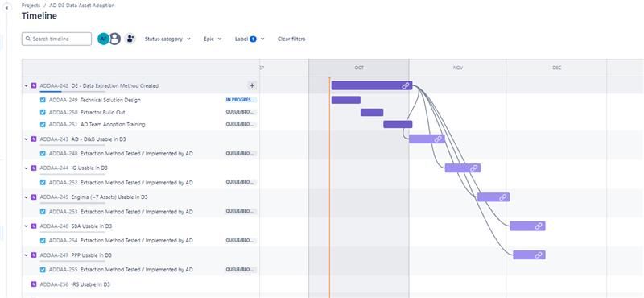Click dependency link icon on ADDAA-244 bar
Viewport: 644px width, 298px height.
pyautogui.click(x=474, y=168)
